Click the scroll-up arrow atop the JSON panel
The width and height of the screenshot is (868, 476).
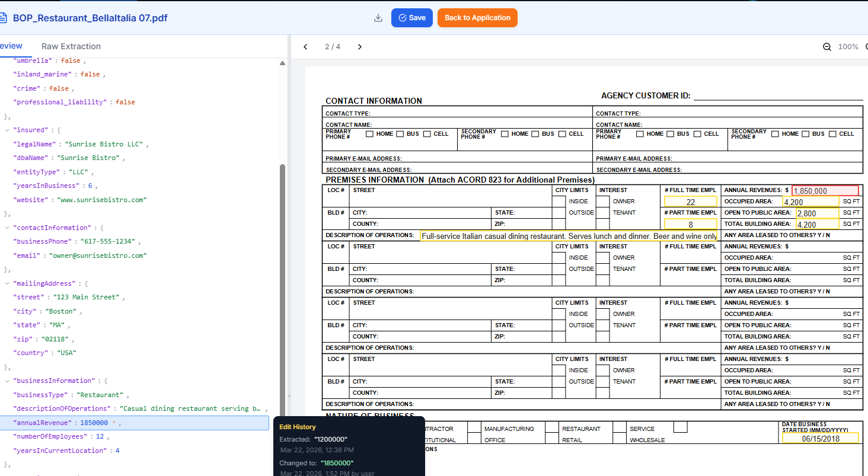point(283,62)
